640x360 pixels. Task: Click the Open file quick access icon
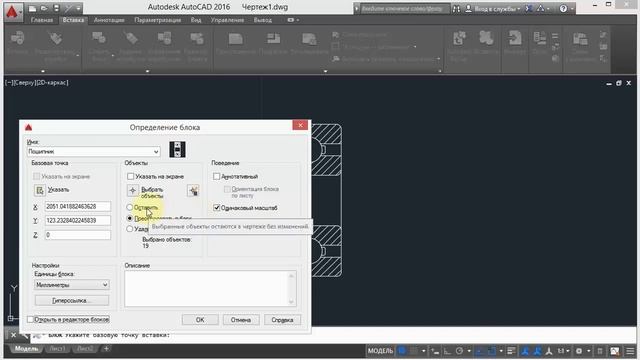point(44,8)
